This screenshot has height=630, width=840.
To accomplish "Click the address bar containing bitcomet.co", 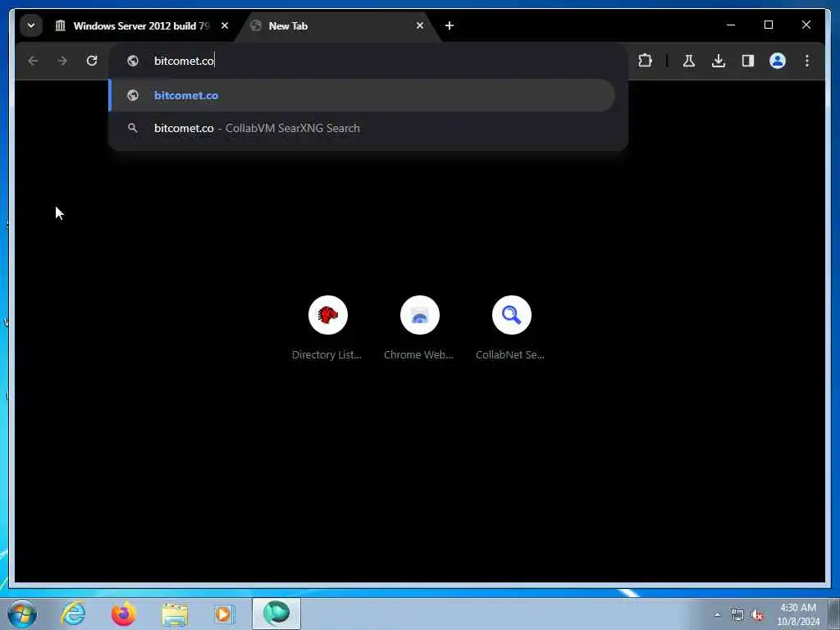I will (x=370, y=61).
